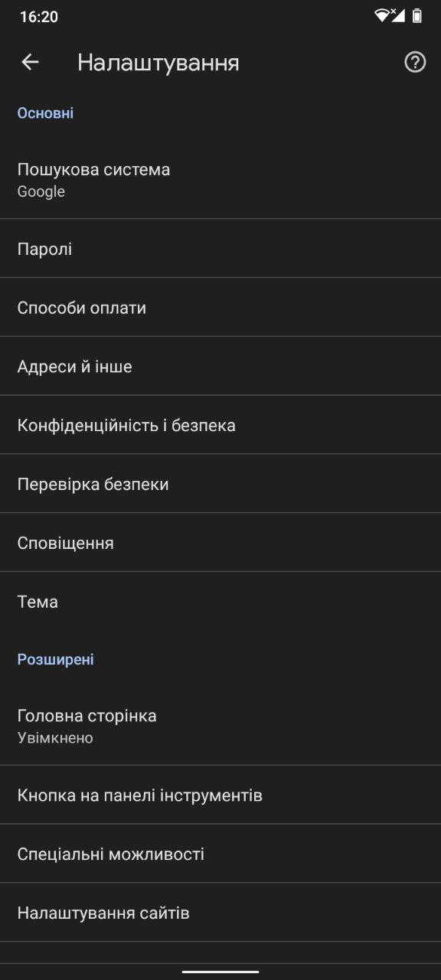Choose the Тема option
The height and width of the screenshot is (980, 441).
(x=220, y=602)
